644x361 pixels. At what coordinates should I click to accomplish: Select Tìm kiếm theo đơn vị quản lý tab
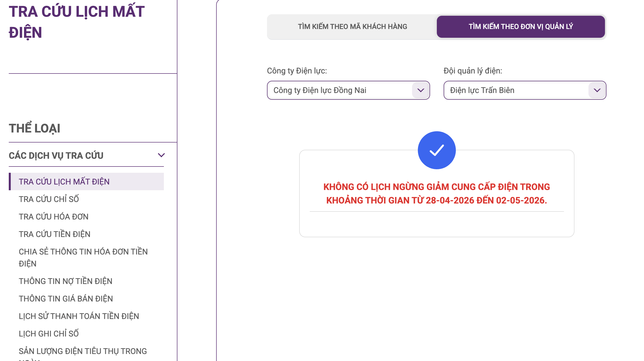click(521, 26)
